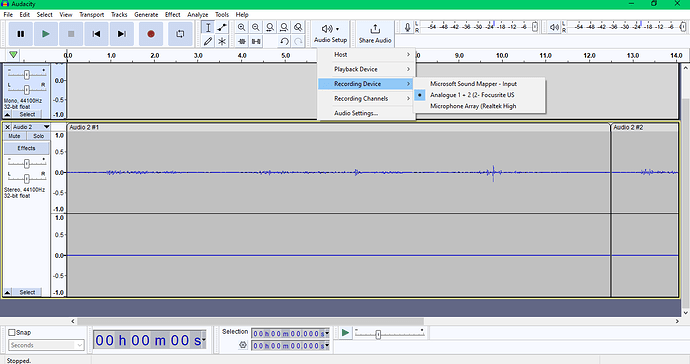Click the Stop transport button
690x364 pixels.
[71, 34]
